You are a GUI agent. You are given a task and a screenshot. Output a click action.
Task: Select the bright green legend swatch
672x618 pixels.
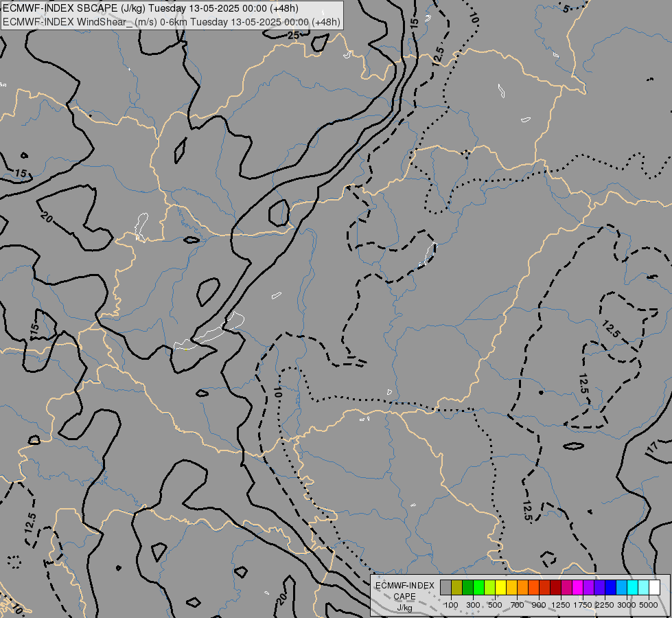point(478,587)
